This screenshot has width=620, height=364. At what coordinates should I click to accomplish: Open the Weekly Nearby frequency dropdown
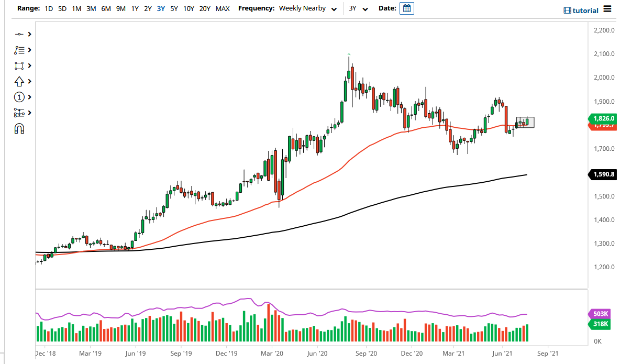coord(308,9)
